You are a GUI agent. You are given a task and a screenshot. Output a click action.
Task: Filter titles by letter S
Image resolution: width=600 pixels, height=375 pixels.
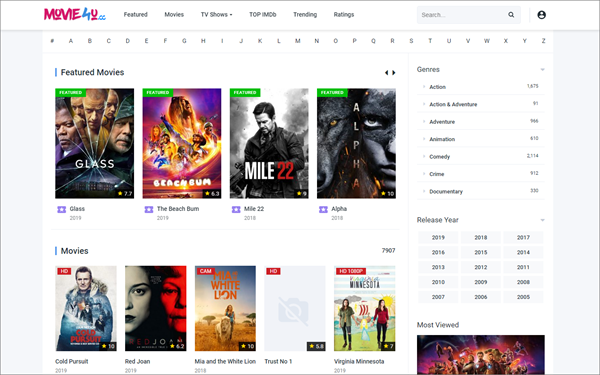coord(411,41)
